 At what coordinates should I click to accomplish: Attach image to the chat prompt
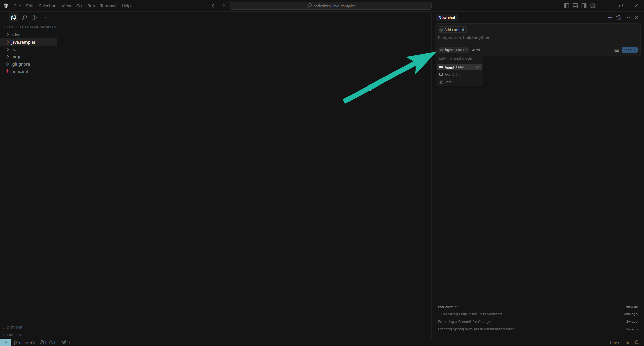pos(616,50)
